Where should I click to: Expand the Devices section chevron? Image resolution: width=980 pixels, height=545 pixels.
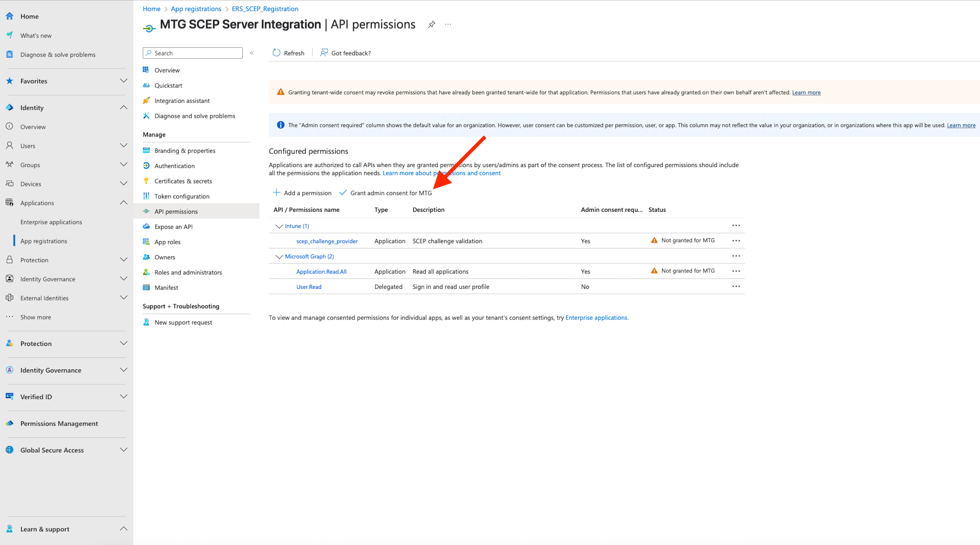tap(123, 184)
